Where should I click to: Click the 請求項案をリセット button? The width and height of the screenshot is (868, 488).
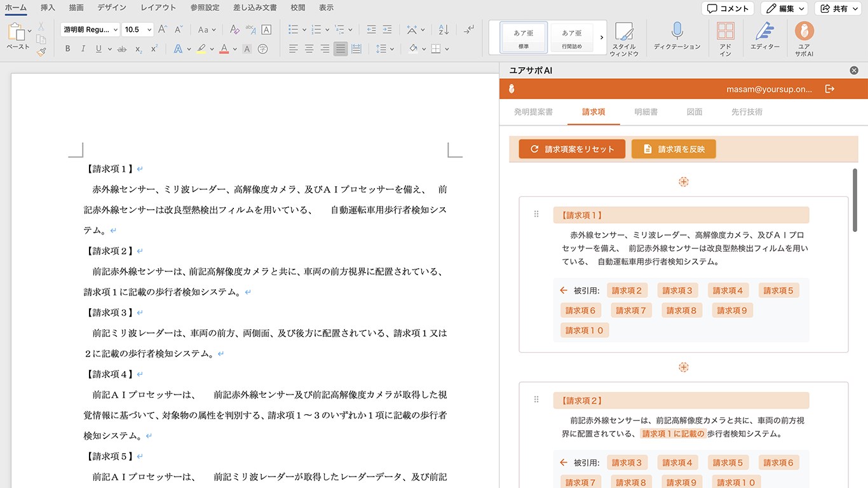tap(572, 149)
